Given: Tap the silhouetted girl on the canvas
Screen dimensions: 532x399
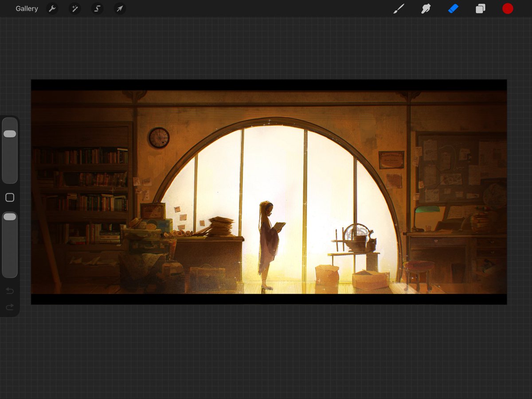Looking at the screenshot, I should [x=269, y=245].
